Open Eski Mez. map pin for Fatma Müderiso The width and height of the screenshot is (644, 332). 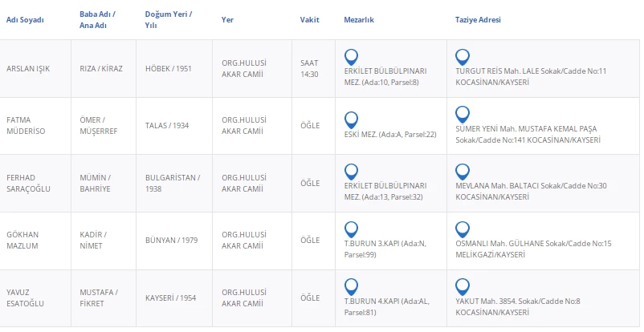pos(350,119)
